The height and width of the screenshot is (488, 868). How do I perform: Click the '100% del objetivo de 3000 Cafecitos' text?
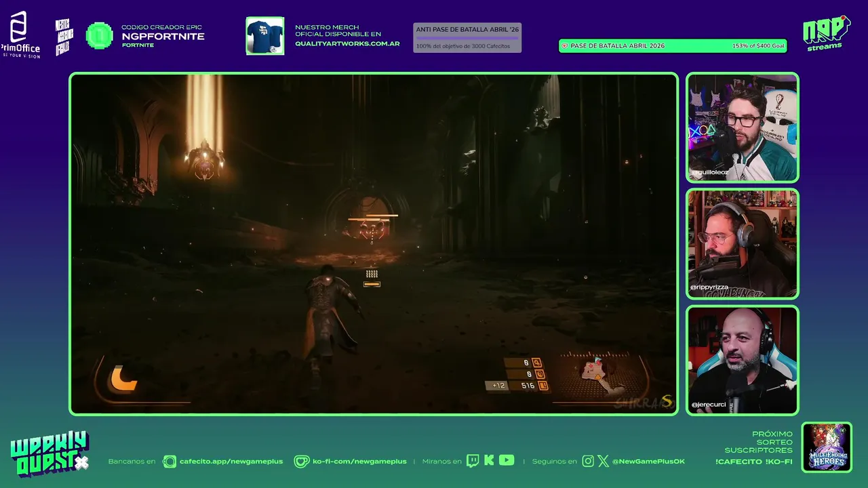click(463, 46)
